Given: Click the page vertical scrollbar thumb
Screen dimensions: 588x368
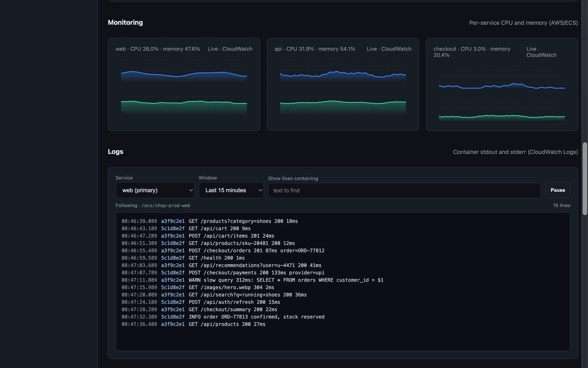Looking at the screenshot, I should (x=585, y=179).
